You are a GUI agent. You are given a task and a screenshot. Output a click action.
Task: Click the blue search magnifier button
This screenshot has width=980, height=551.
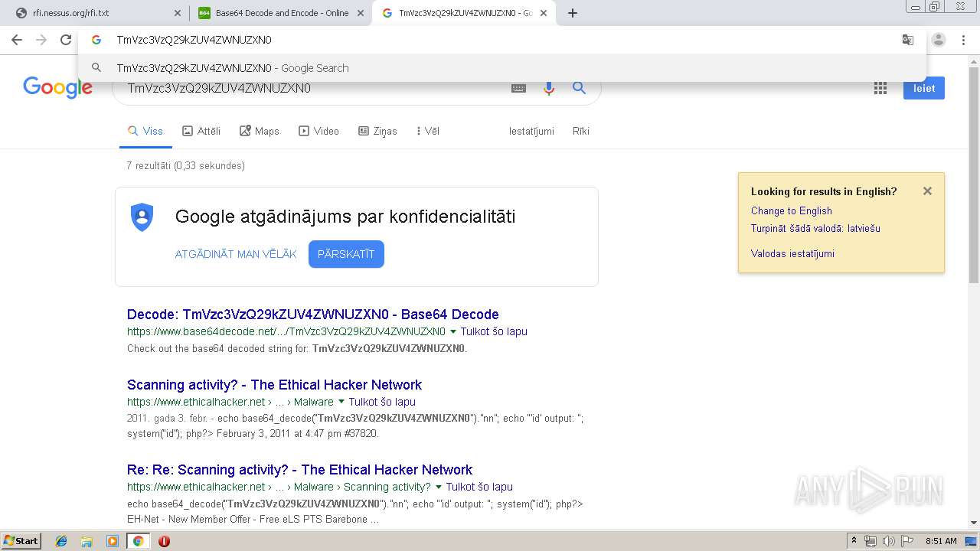click(580, 88)
